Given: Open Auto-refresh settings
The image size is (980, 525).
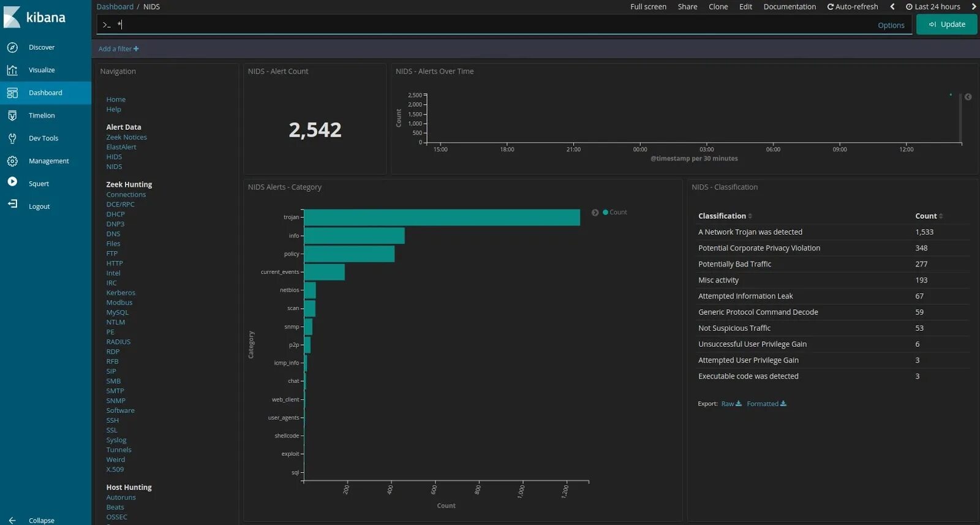Looking at the screenshot, I should [x=853, y=7].
